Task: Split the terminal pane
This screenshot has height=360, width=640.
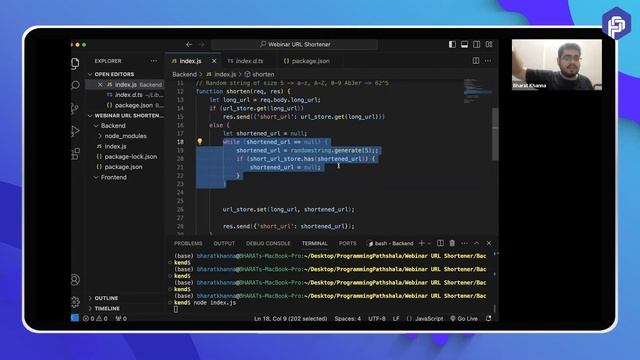Action: 440,243
